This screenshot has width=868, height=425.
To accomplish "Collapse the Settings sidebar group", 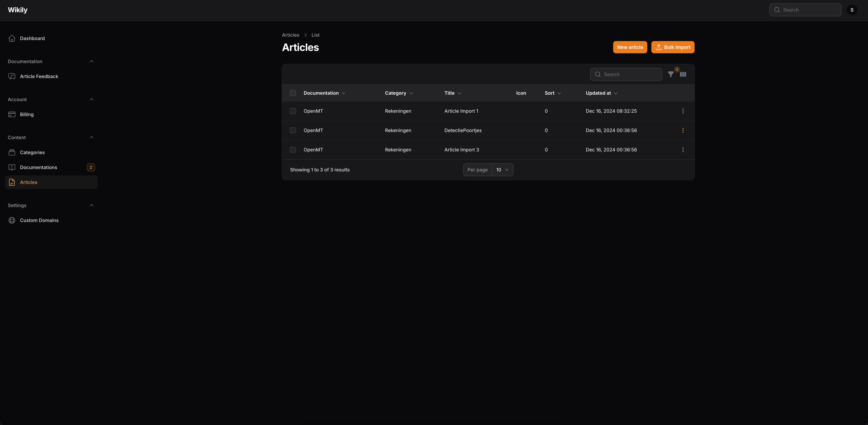I will click(x=91, y=205).
